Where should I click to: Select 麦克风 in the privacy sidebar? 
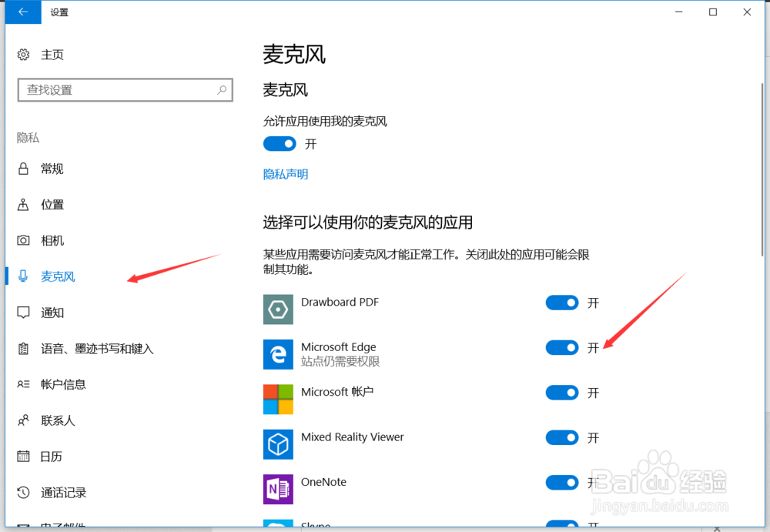58,276
